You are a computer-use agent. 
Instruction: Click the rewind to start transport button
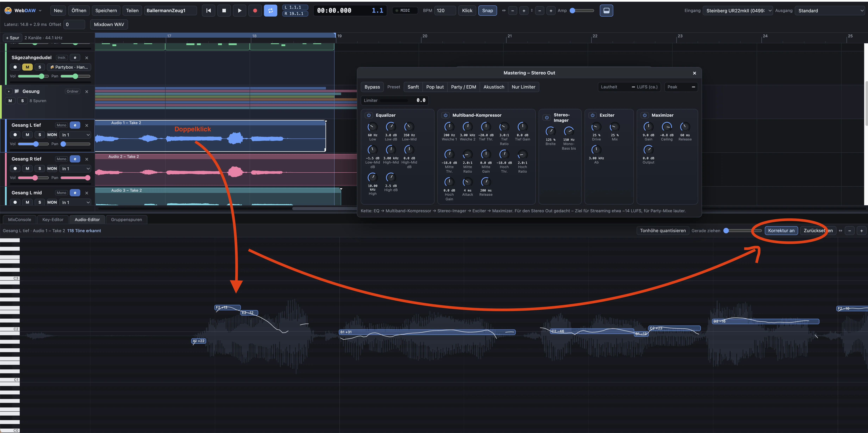209,10
